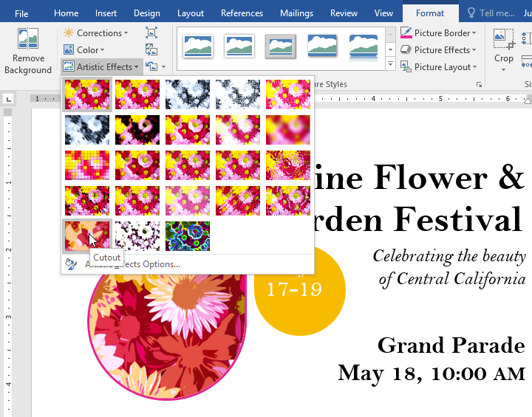Choose the fifth picture style in the gallery
532x417 pixels.
(x=363, y=47)
